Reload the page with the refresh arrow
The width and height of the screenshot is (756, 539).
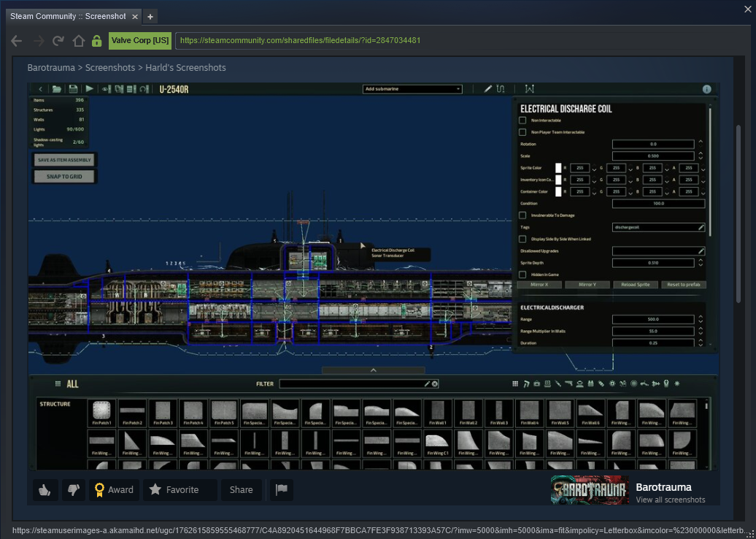point(58,41)
